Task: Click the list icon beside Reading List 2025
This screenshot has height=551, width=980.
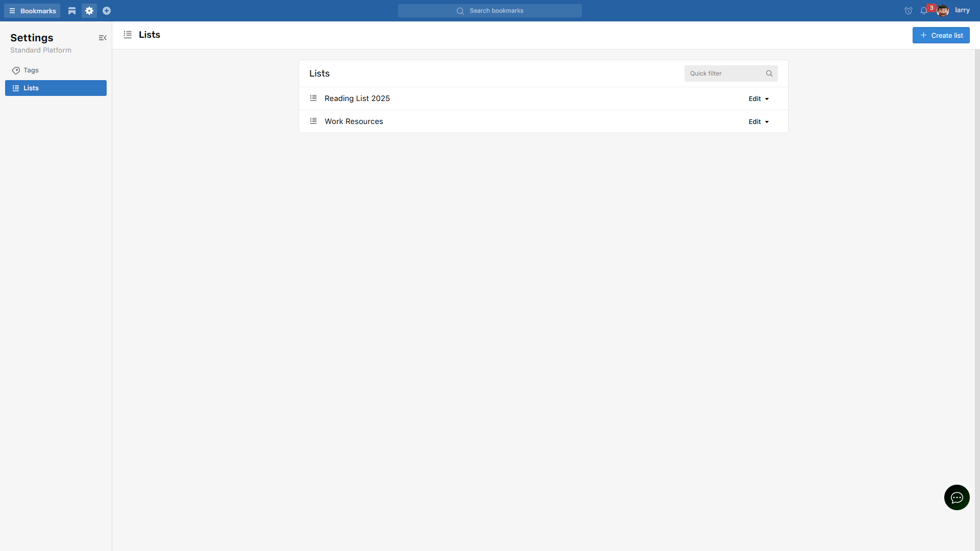Action: (313, 98)
